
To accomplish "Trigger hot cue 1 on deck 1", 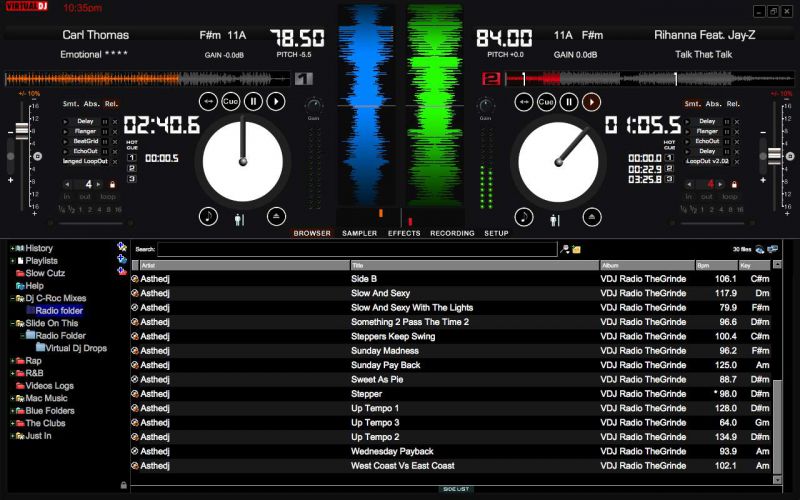I will tap(132, 158).
